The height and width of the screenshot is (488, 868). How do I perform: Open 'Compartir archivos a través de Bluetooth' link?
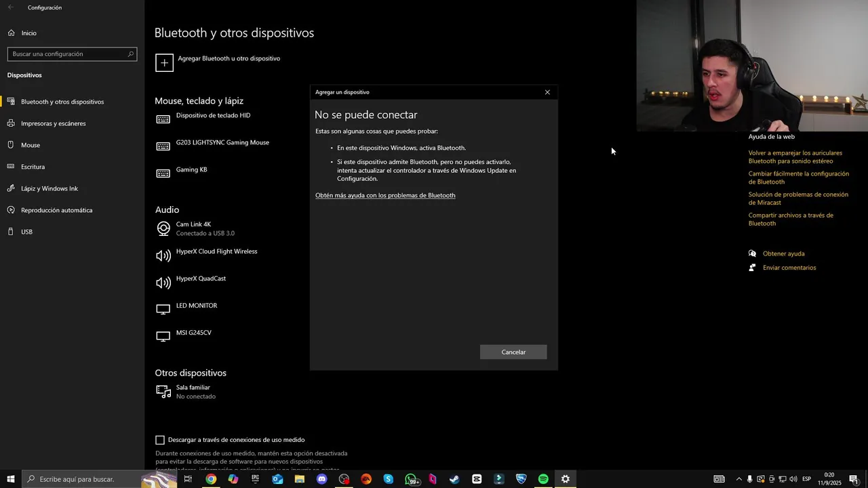tap(791, 219)
